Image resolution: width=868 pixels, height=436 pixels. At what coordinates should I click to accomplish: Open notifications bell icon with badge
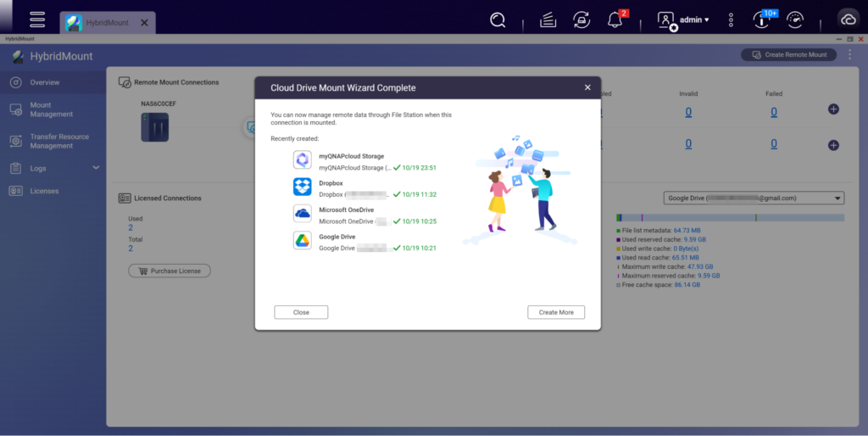coord(616,20)
